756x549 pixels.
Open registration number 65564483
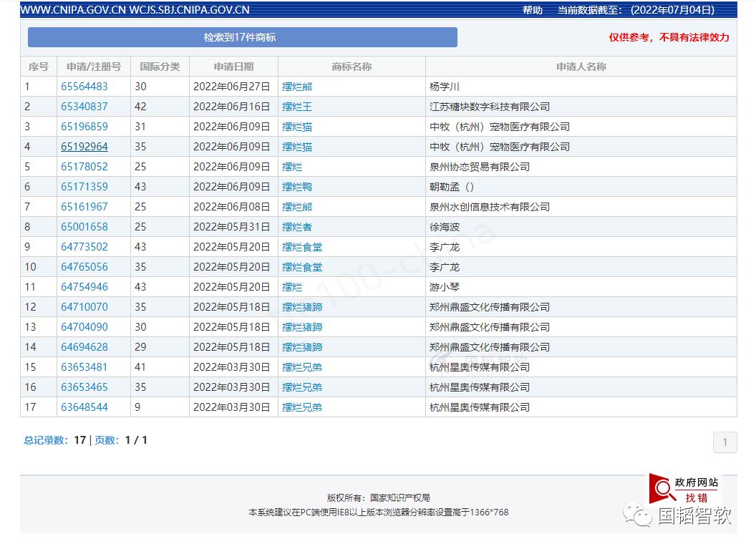pyautogui.click(x=84, y=87)
